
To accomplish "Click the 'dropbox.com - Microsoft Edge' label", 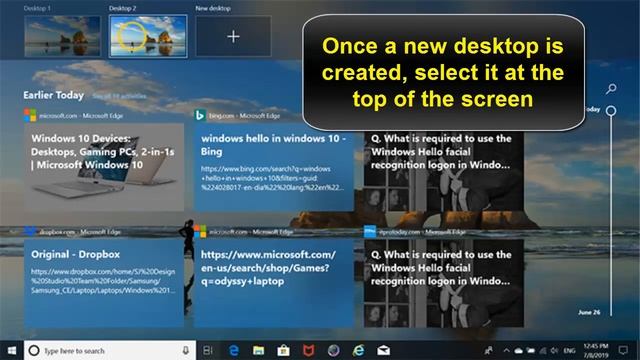I will click(80, 232).
